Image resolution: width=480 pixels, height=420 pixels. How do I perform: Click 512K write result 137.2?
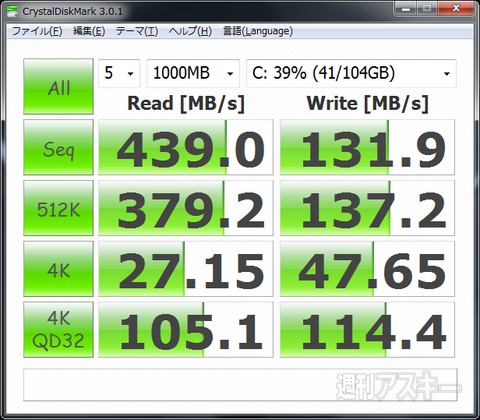click(x=367, y=208)
